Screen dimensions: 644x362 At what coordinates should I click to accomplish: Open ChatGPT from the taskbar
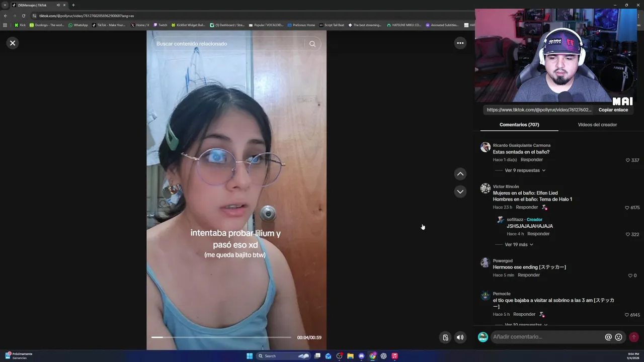point(383,356)
